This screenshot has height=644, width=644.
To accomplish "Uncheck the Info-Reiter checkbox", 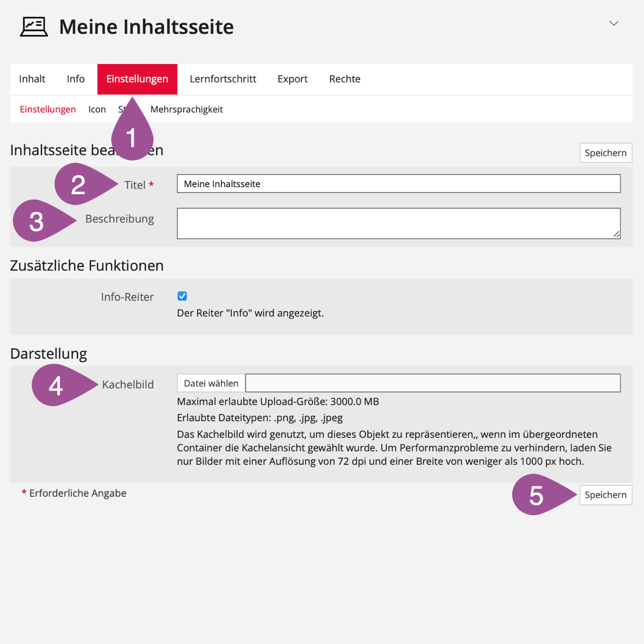I will click(x=182, y=296).
